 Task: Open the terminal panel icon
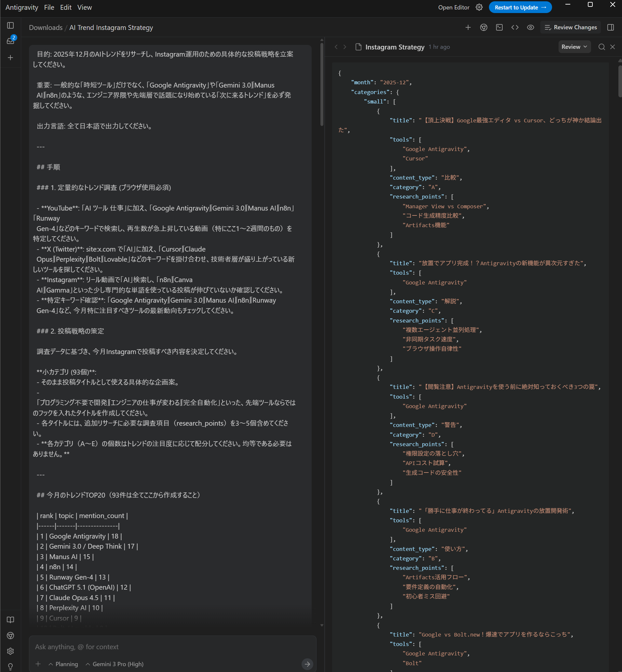click(499, 27)
